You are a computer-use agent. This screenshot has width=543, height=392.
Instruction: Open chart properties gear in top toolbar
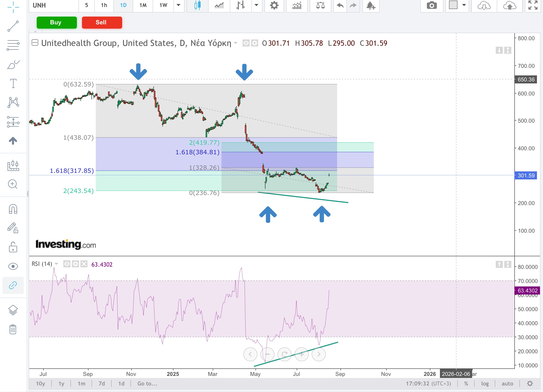coord(274,5)
